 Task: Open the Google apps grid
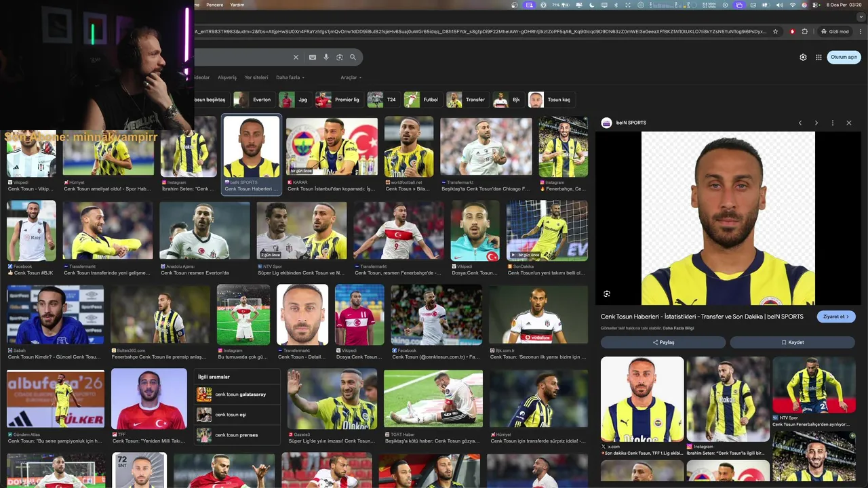818,58
